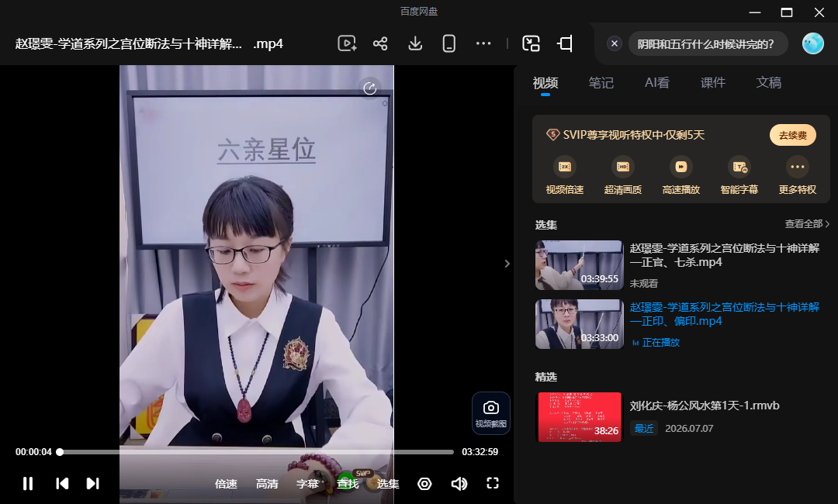Pause the video playback
The width and height of the screenshot is (838, 504).
point(28,483)
